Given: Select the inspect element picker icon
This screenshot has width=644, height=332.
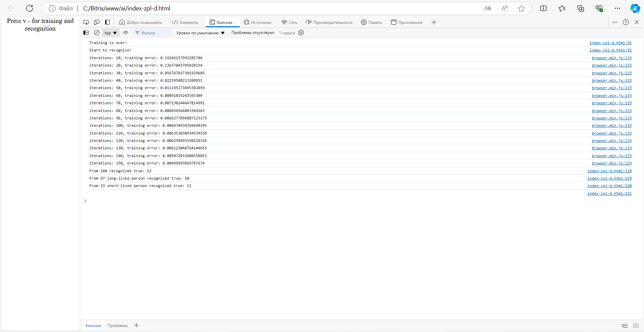Looking at the screenshot, I should tap(86, 22).
